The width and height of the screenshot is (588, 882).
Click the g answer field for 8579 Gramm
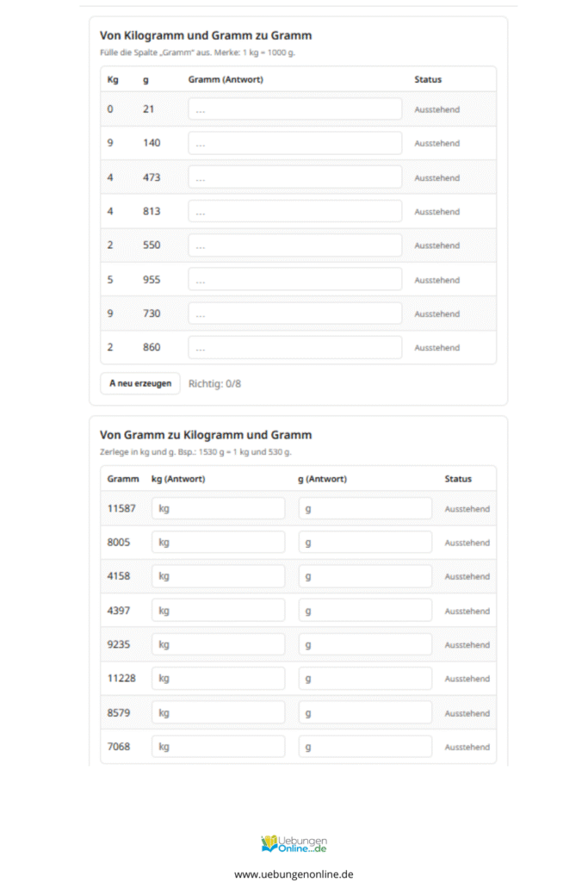click(x=365, y=713)
